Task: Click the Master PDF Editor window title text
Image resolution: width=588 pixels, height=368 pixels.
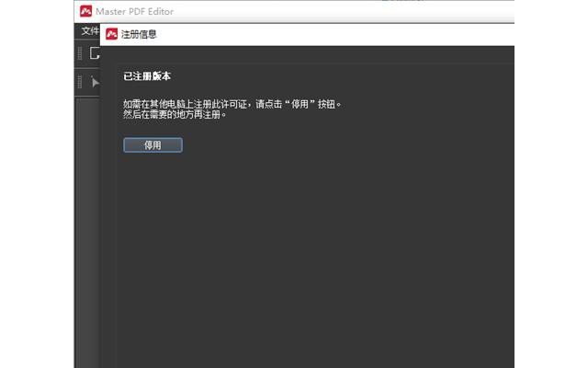Action: 135,12
